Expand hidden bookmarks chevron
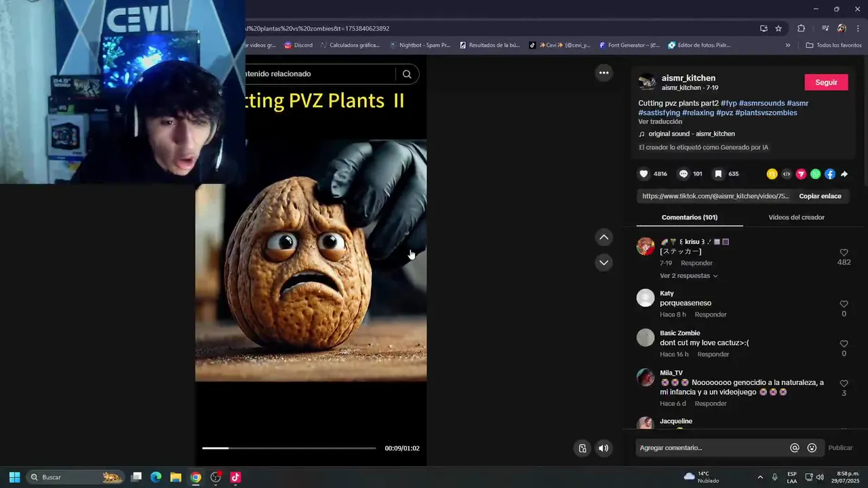Image resolution: width=868 pixels, height=488 pixels. [x=787, y=45]
